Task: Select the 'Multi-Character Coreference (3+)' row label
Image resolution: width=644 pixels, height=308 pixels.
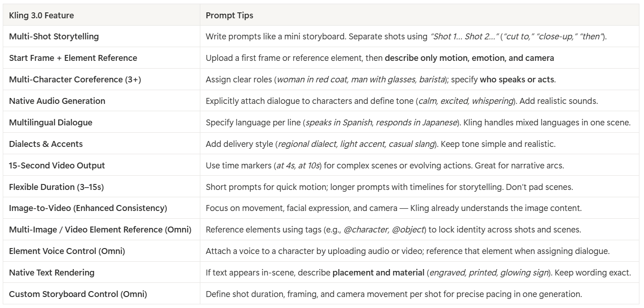Action: (75, 80)
